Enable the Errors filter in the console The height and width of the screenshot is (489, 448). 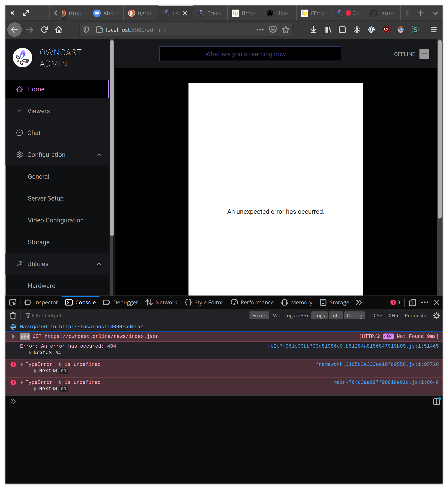click(259, 315)
